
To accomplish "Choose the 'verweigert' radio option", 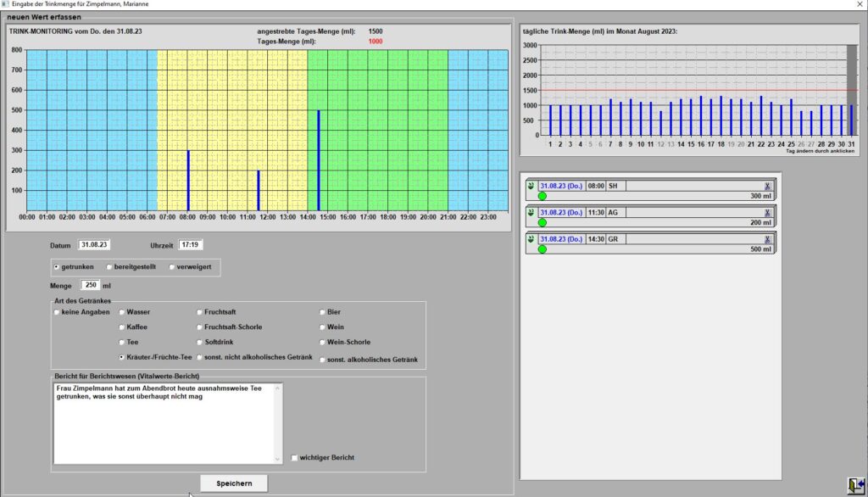I will point(171,266).
